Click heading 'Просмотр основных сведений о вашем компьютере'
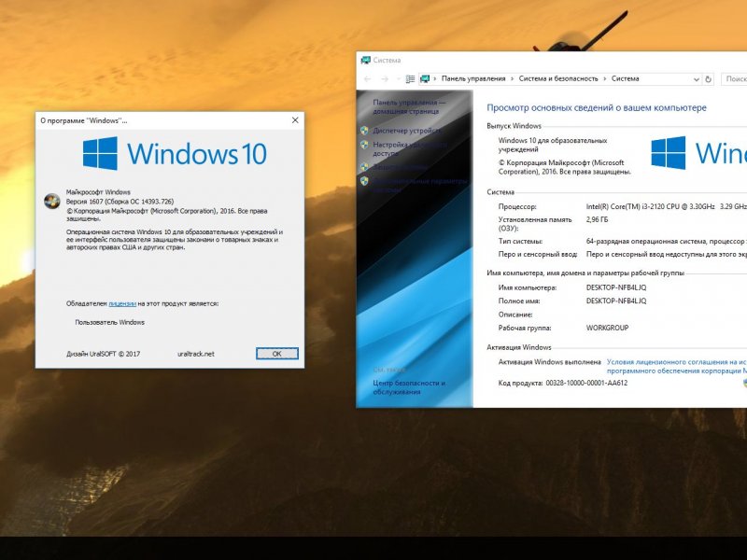 [597, 107]
